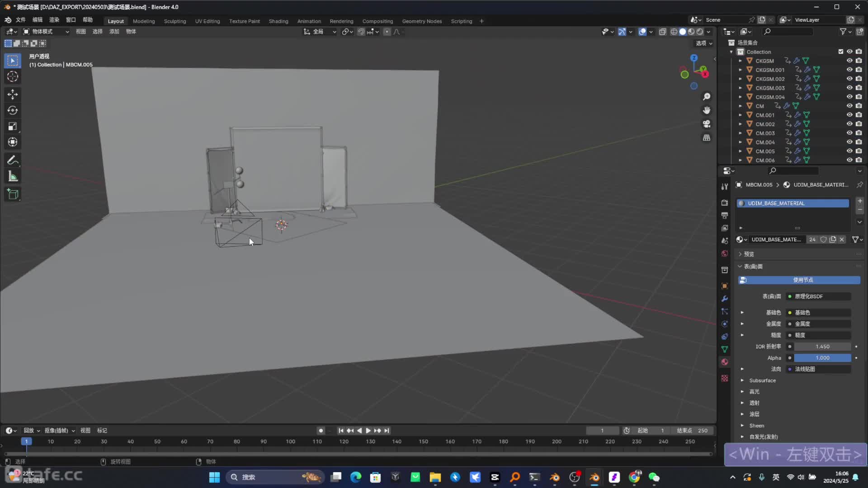Screen dimensions: 868x488
Task: Toggle auto keying record button
Action: 321,431
